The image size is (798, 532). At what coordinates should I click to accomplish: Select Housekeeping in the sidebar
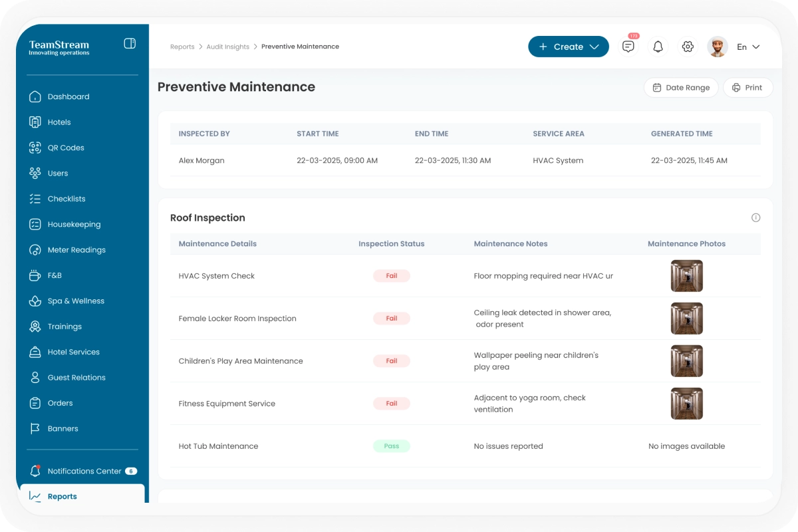74,225
